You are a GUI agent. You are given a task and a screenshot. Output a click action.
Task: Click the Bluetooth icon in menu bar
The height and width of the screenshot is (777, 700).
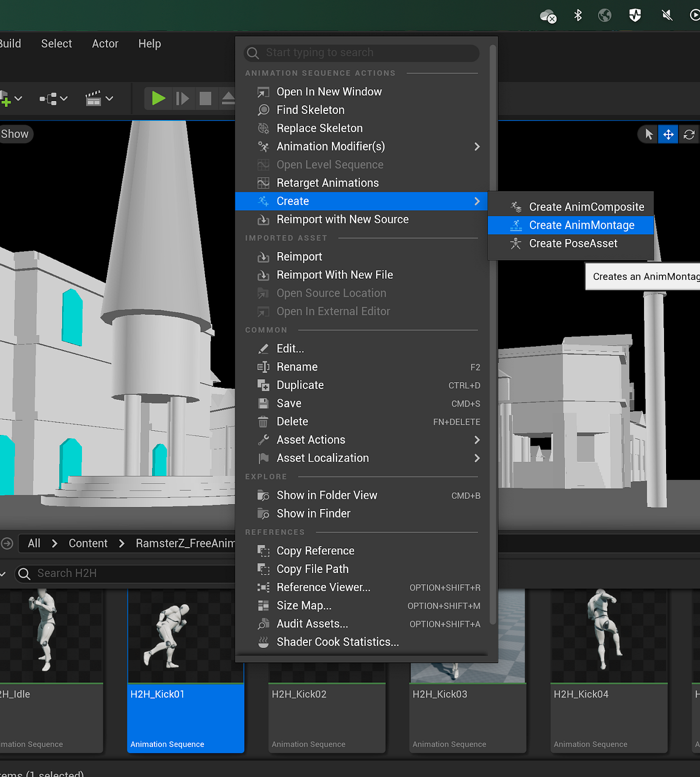[x=578, y=15]
